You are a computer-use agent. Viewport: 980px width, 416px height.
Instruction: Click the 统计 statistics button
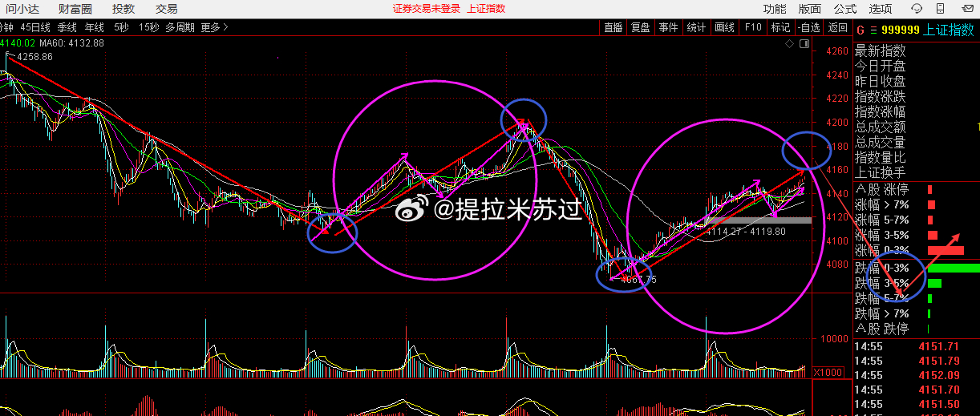696,27
